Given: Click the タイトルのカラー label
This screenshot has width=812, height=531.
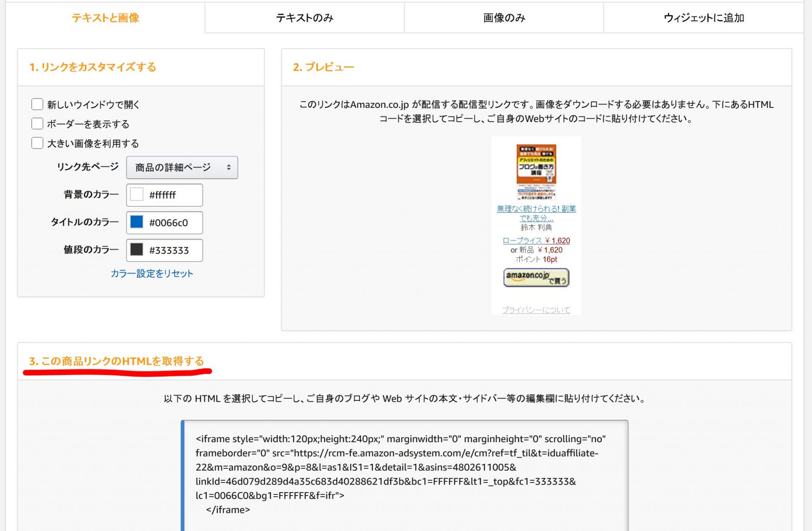Looking at the screenshot, I should [85, 222].
